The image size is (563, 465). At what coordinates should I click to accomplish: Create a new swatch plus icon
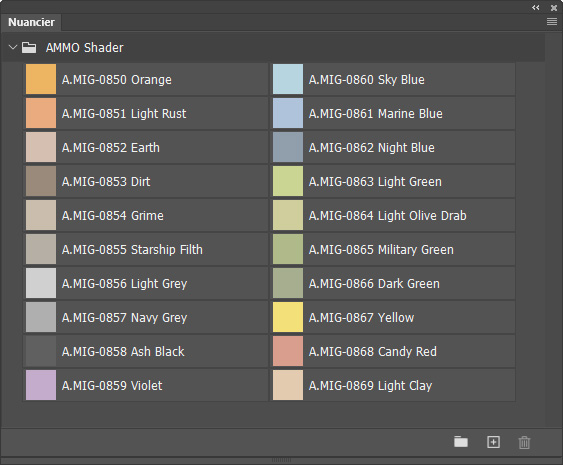tap(493, 442)
